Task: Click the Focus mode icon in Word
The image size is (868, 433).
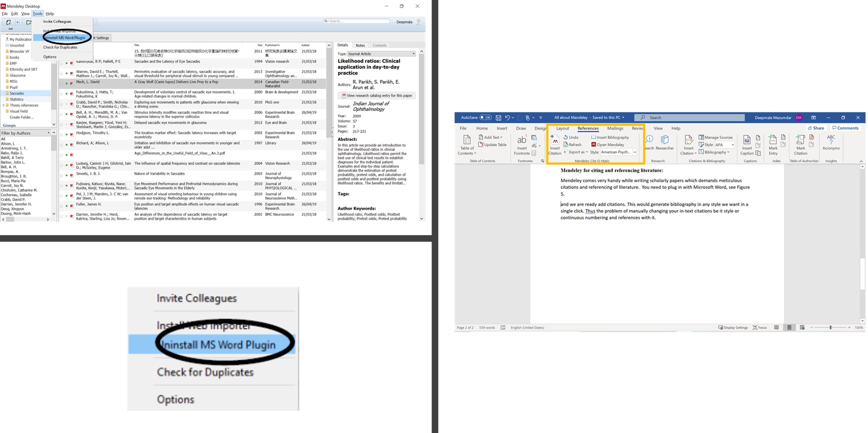Action: click(755, 328)
